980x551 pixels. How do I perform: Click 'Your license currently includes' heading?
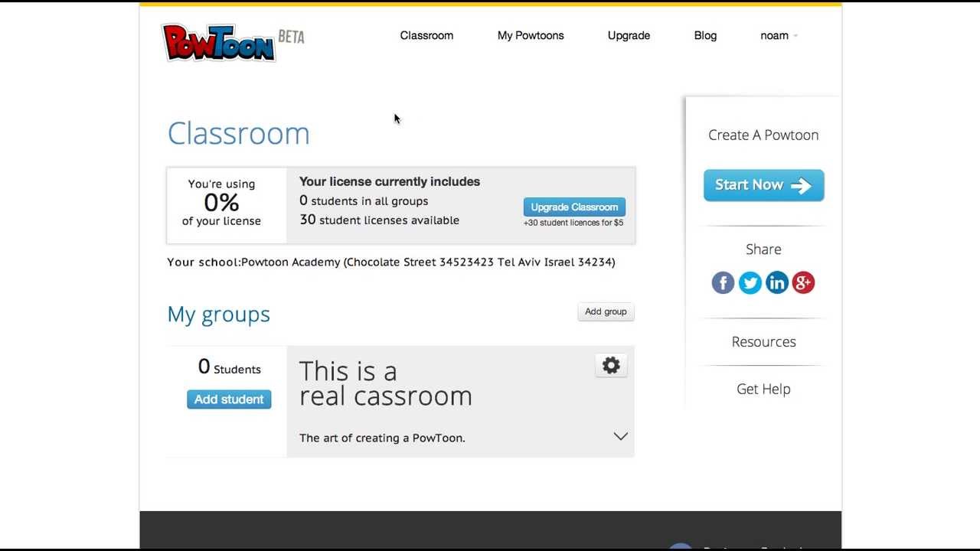[x=390, y=182]
